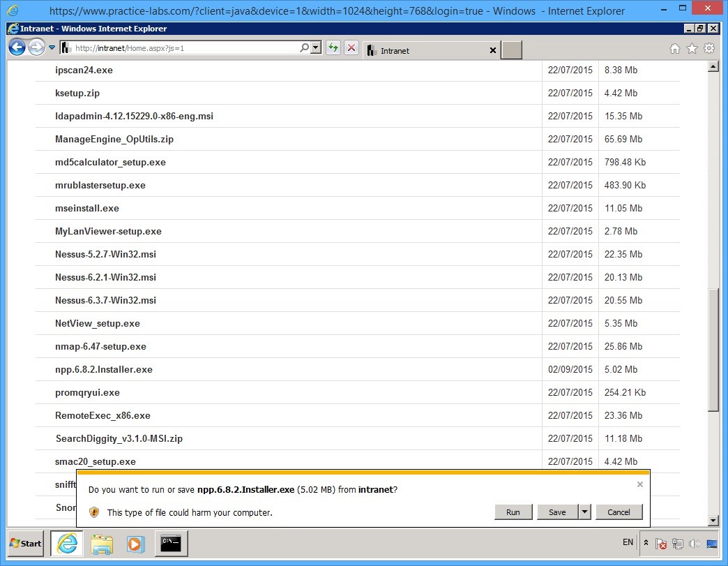Screen dimensions: 728x566
Task: Open the Favorites star icon
Action: click(x=692, y=49)
